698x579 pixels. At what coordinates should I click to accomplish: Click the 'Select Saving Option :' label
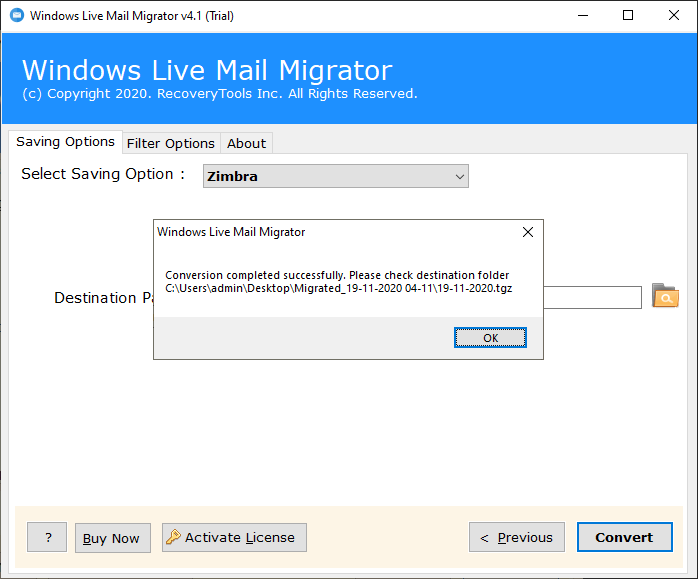click(103, 174)
